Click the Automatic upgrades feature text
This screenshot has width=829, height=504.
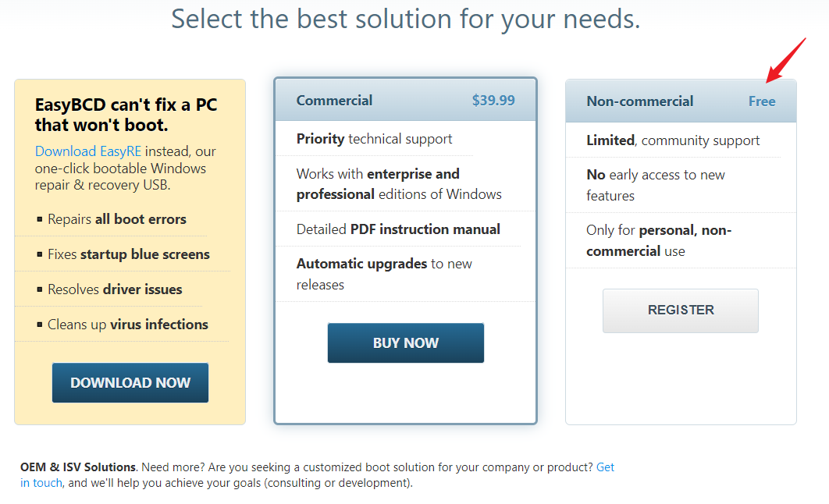click(361, 264)
